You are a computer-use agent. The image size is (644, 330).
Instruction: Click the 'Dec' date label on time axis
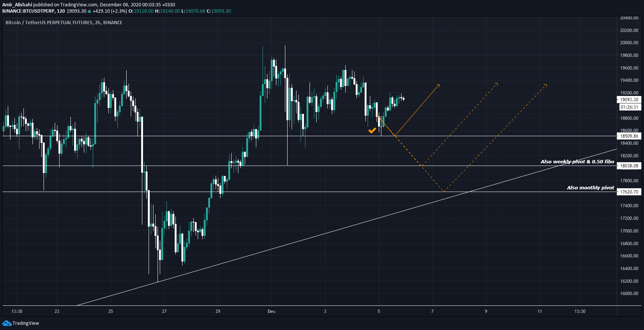coord(272,311)
